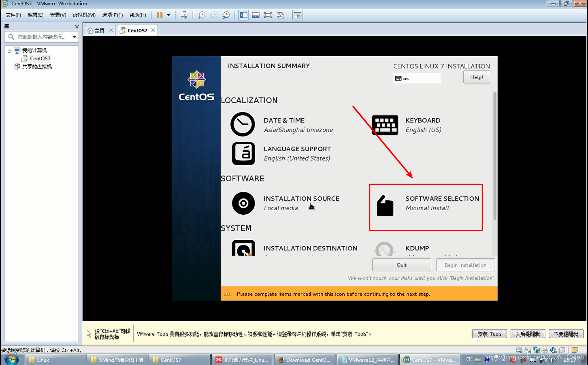Click the Local media text
Viewport: 588px width, 365px height.
pos(281,208)
